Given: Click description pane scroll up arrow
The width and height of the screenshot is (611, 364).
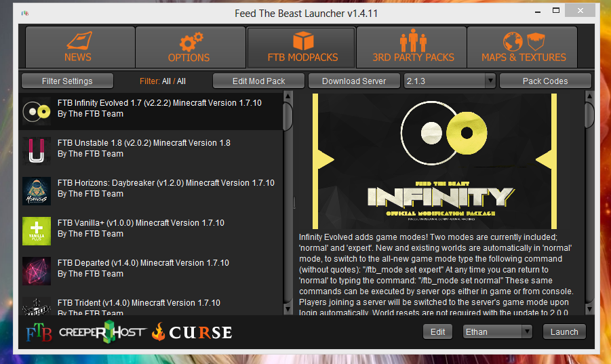Looking at the screenshot, I should point(589,96).
